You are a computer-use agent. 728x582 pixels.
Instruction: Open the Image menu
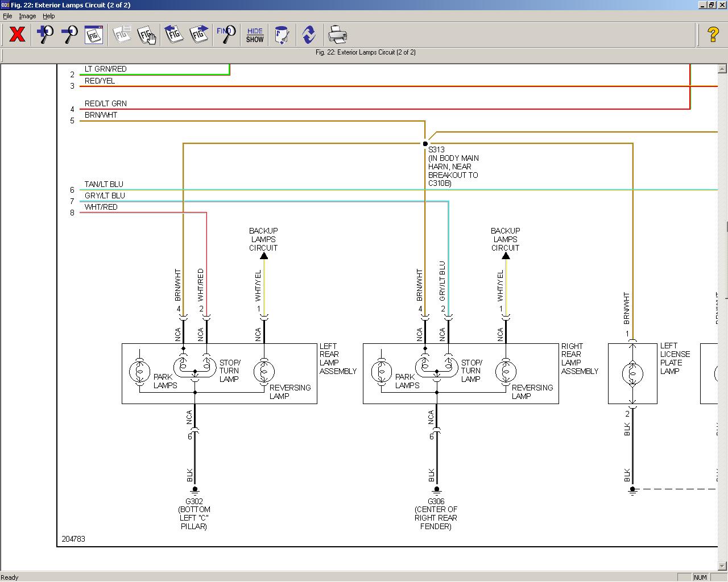click(x=27, y=16)
